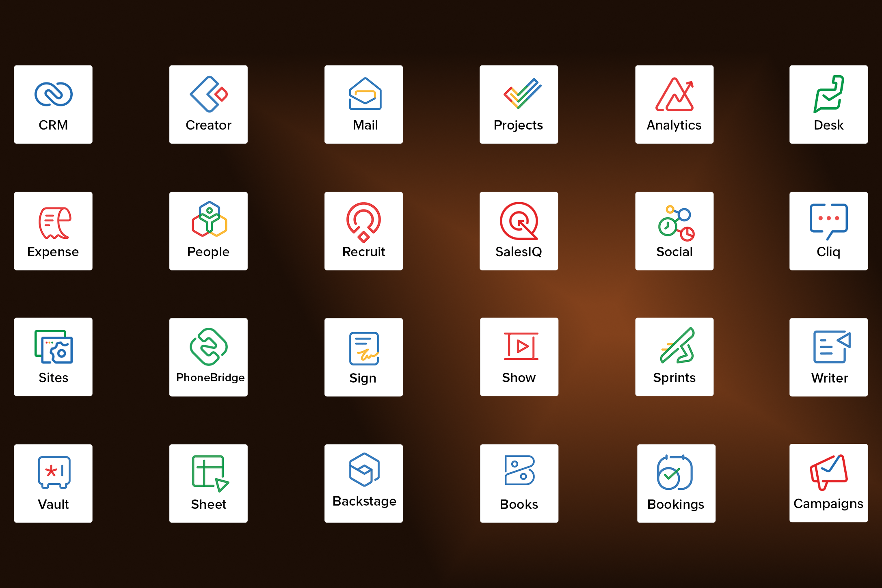The width and height of the screenshot is (882, 588).
Task: Open the Sites app tile
Action: [x=53, y=357]
